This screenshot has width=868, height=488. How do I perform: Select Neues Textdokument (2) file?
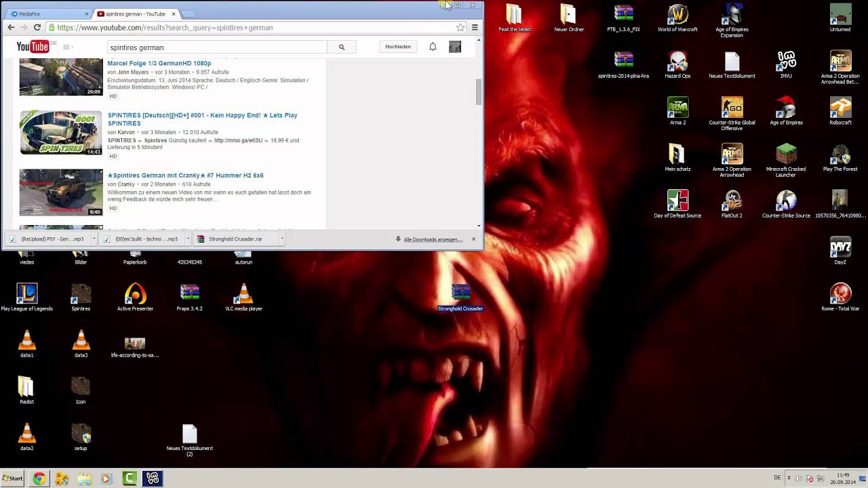pos(189,441)
